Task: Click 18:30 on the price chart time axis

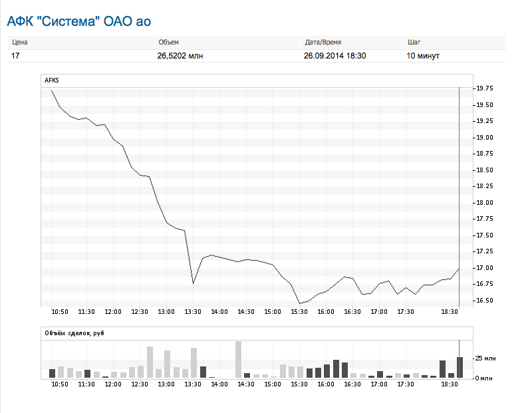Action: pos(450,311)
